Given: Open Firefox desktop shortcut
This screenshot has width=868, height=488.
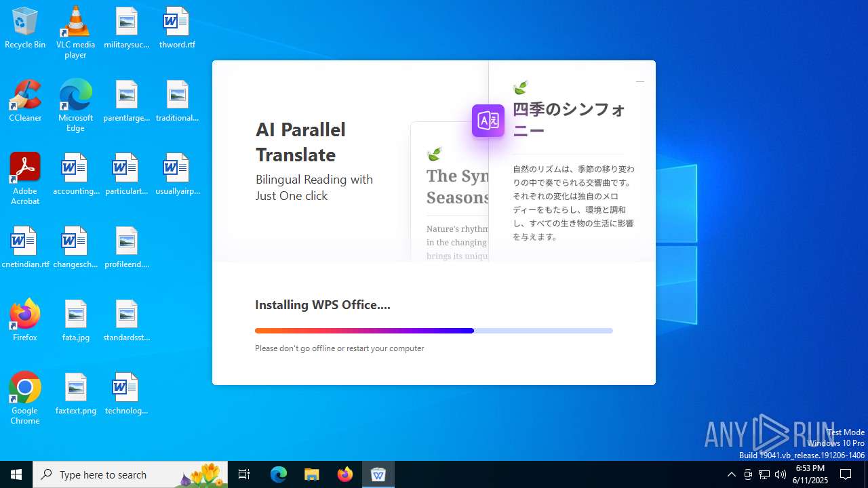Looking at the screenshot, I should pyautogui.click(x=25, y=321).
